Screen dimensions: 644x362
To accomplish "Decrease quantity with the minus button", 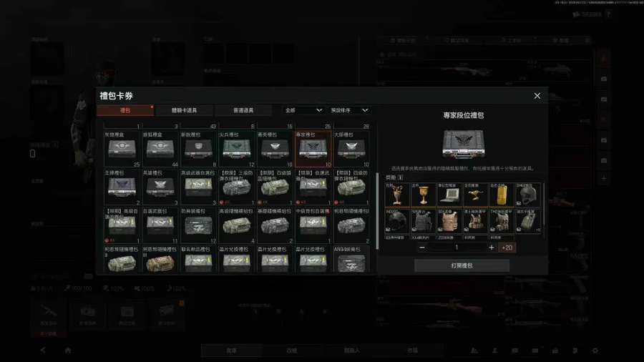I will 422,248.
